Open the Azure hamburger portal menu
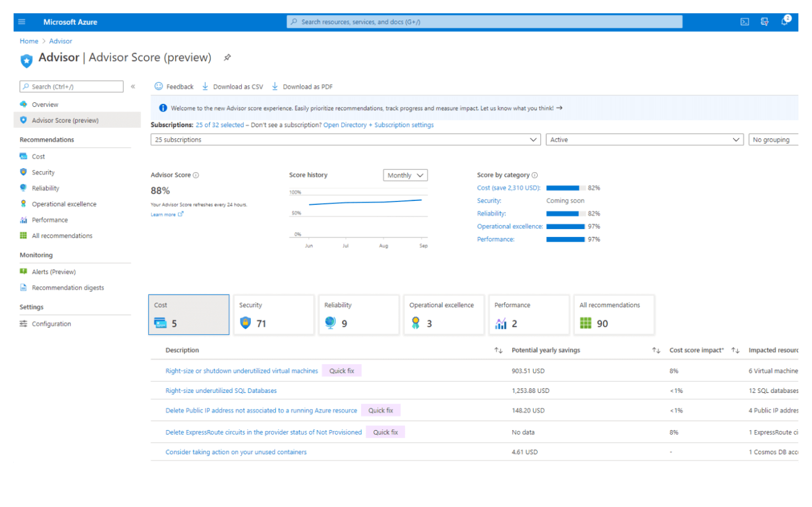Screen dimensions: 812x507 (22, 22)
